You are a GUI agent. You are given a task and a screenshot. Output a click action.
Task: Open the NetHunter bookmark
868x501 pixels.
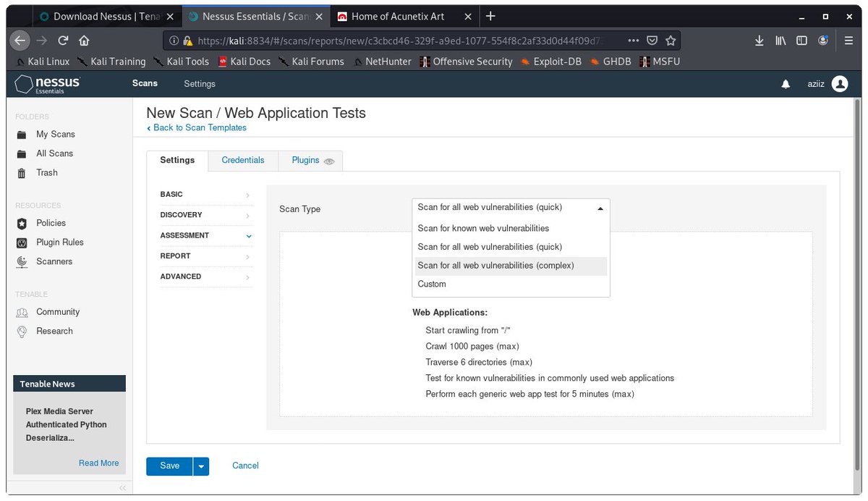(x=383, y=62)
